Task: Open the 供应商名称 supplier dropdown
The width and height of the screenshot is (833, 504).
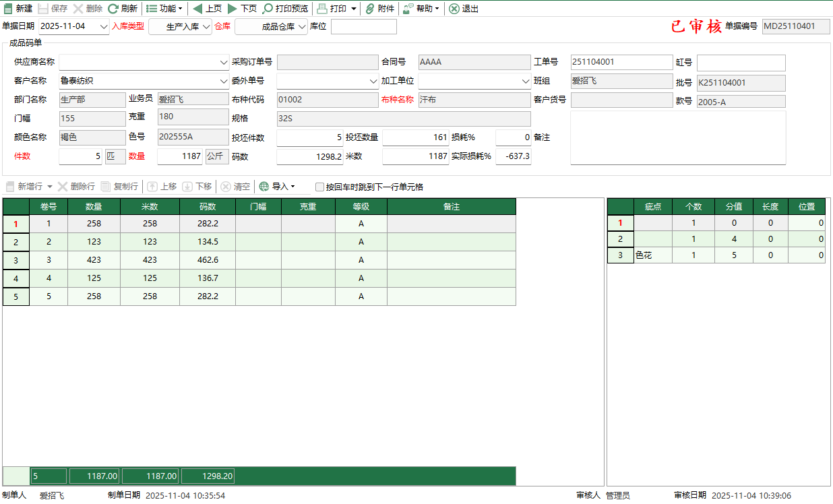Action: click(x=223, y=62)
